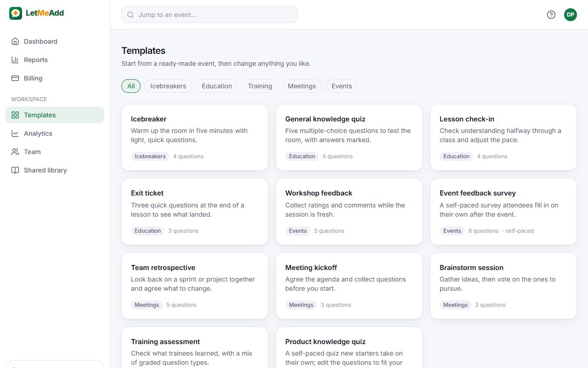Open the Exit ticket template
The width and height of the screenshot is (588, 368).
[x=195, y=212]
